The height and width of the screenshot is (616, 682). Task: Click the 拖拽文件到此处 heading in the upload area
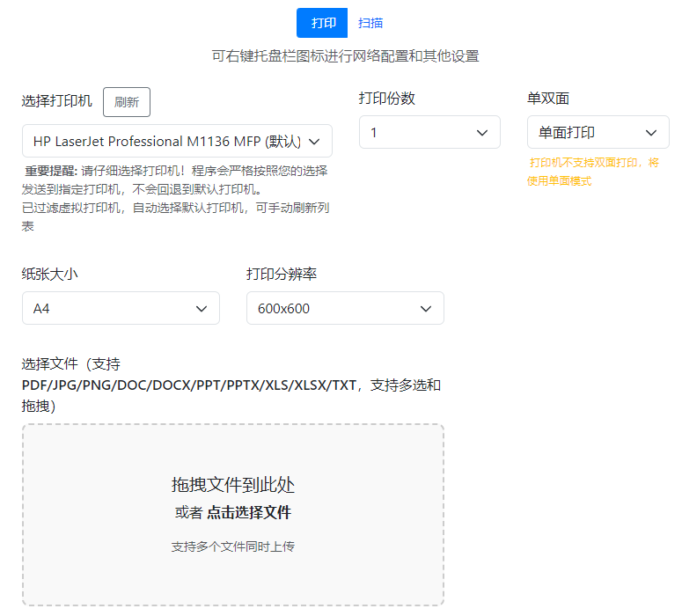(x=232, y=484)
